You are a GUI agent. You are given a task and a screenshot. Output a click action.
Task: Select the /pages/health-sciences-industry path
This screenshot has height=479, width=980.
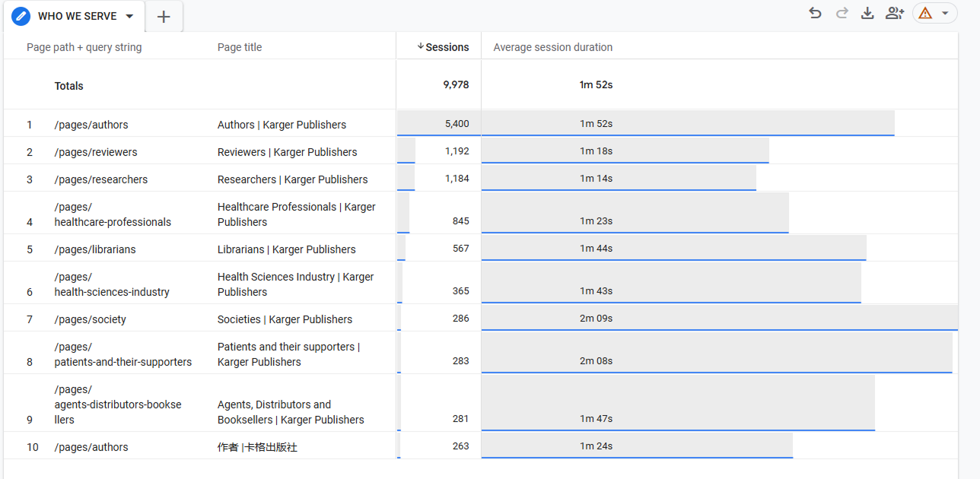coord(112,284)
